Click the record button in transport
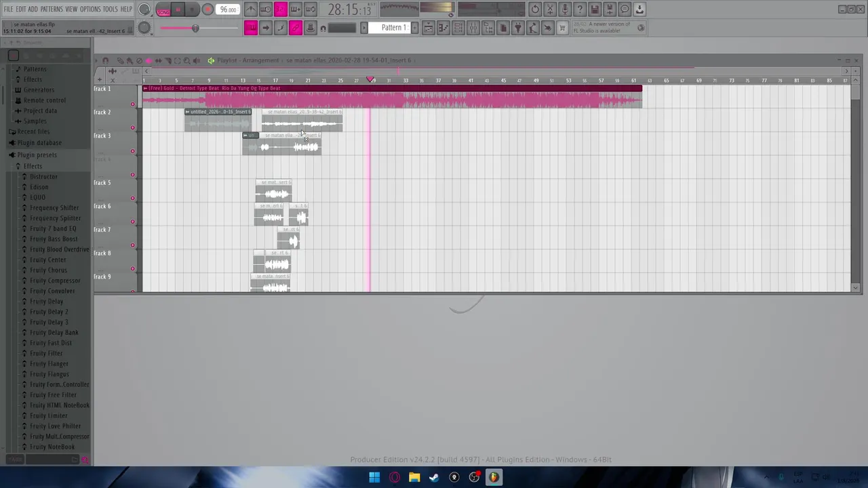The height and width of the screenshot is (488, 868). (x=208, y=9)
